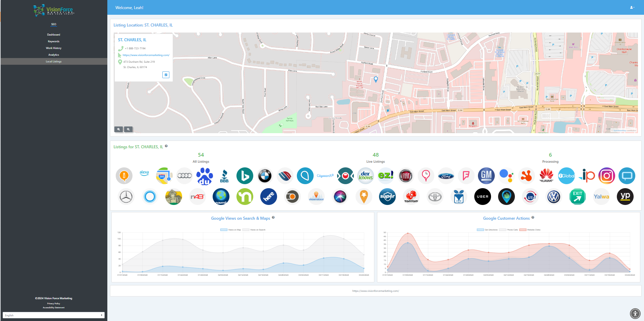
Task: Toggle Website Clicks legend swatch
Action: 523,230
